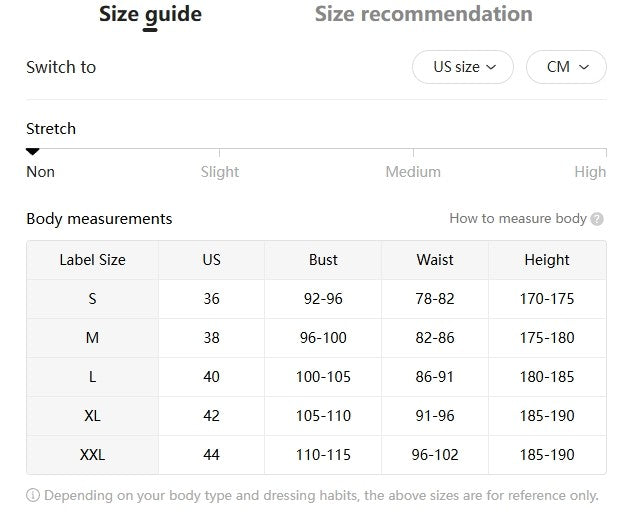Viewport: 632px width, 527px height.
Task: Switch to Size recommendation tab
Action: [423, 14]
